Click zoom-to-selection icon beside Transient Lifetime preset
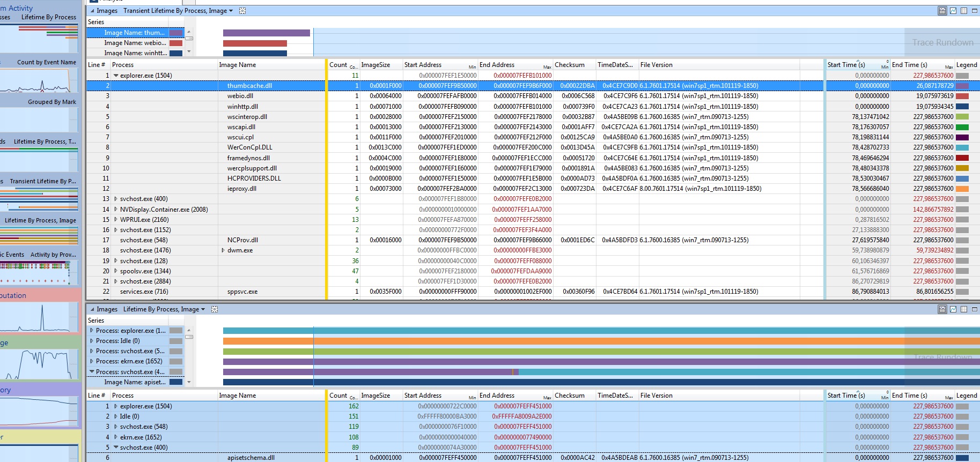980x462 pixels. tap(242, 11)
